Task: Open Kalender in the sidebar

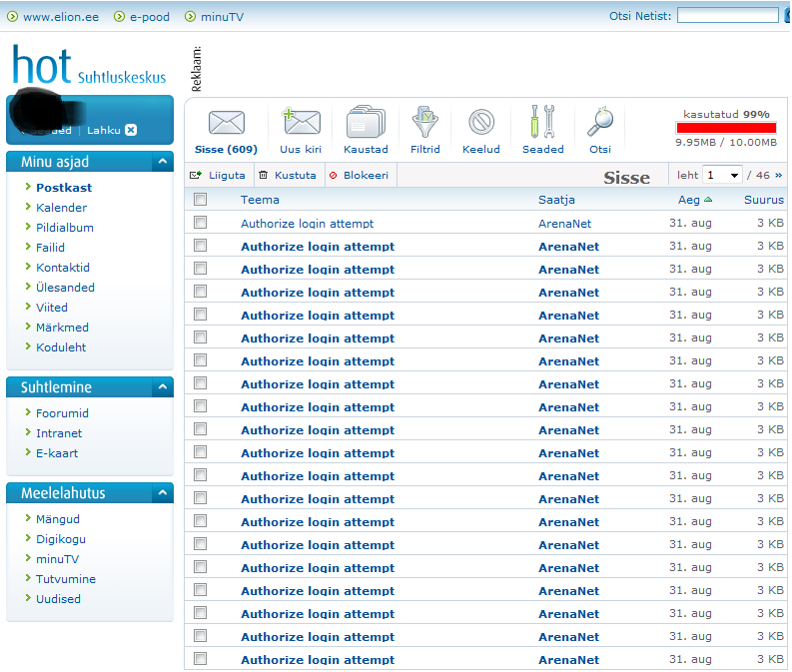Action: [61, 208]
